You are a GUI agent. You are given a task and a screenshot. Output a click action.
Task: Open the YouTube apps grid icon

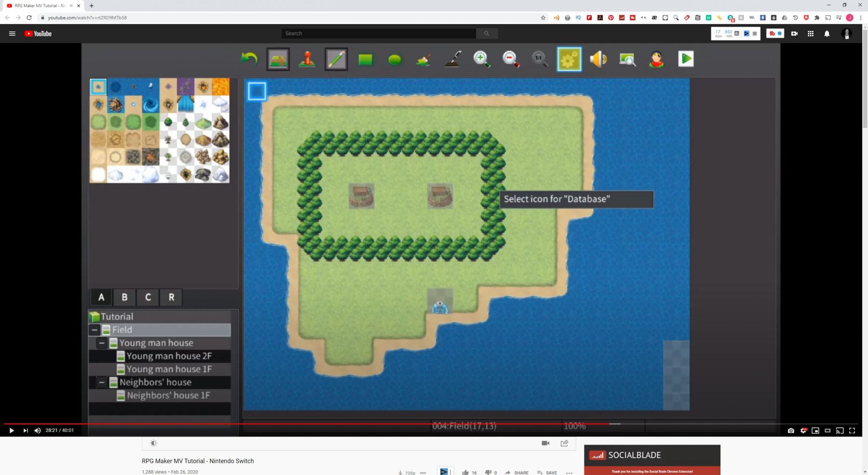tap(811, 33)
